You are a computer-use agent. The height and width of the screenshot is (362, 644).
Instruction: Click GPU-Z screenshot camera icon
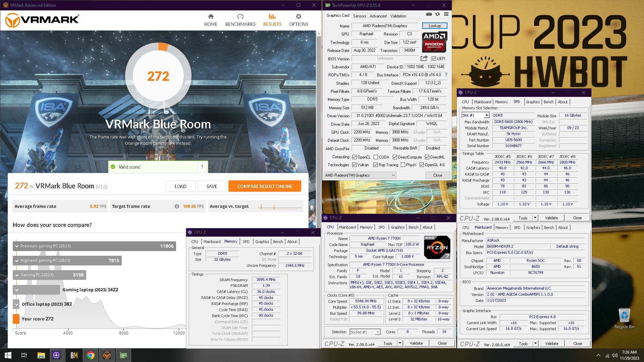point(429,14)
